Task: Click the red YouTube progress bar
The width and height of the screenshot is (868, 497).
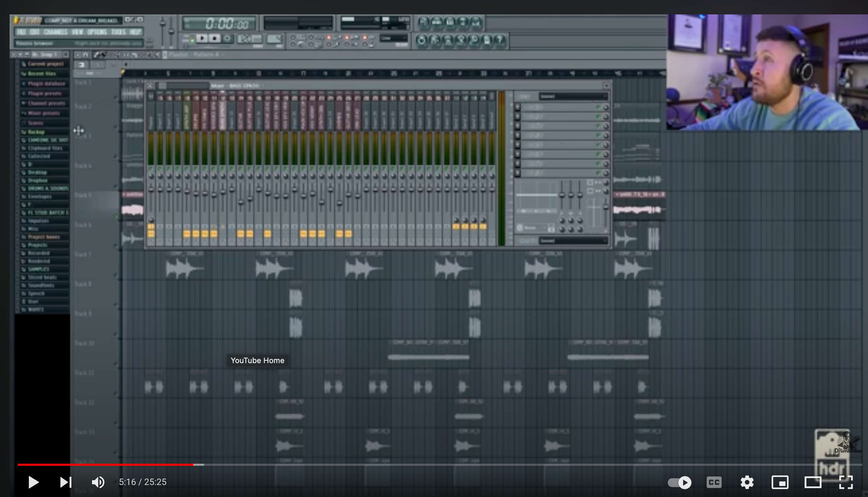Action: (103, 465)
